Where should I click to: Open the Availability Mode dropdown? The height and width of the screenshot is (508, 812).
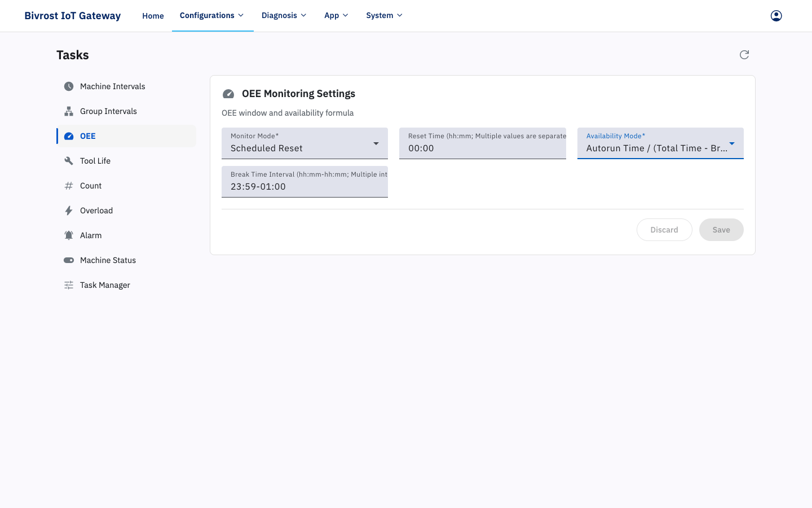(660, 143)
